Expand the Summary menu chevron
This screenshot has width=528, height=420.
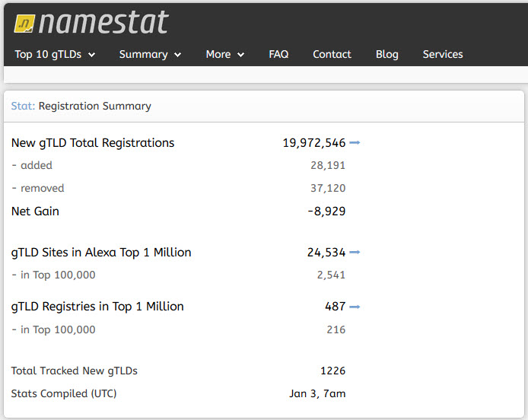178,55
